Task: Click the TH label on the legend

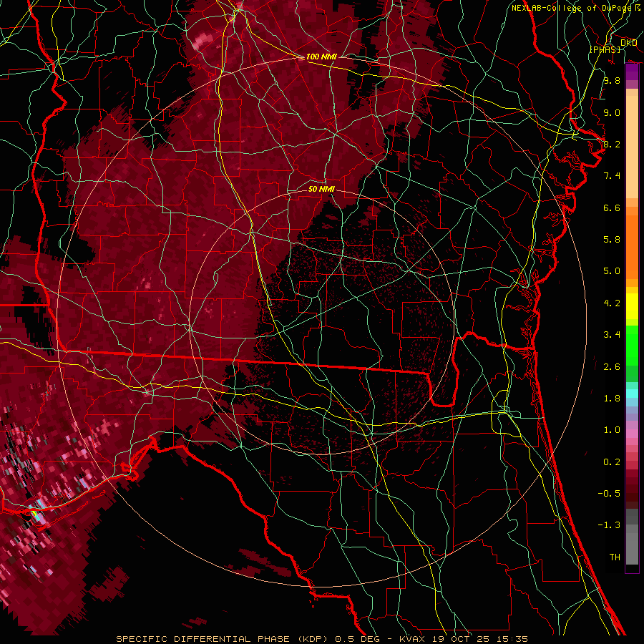Action: click(x=614, y=557)
